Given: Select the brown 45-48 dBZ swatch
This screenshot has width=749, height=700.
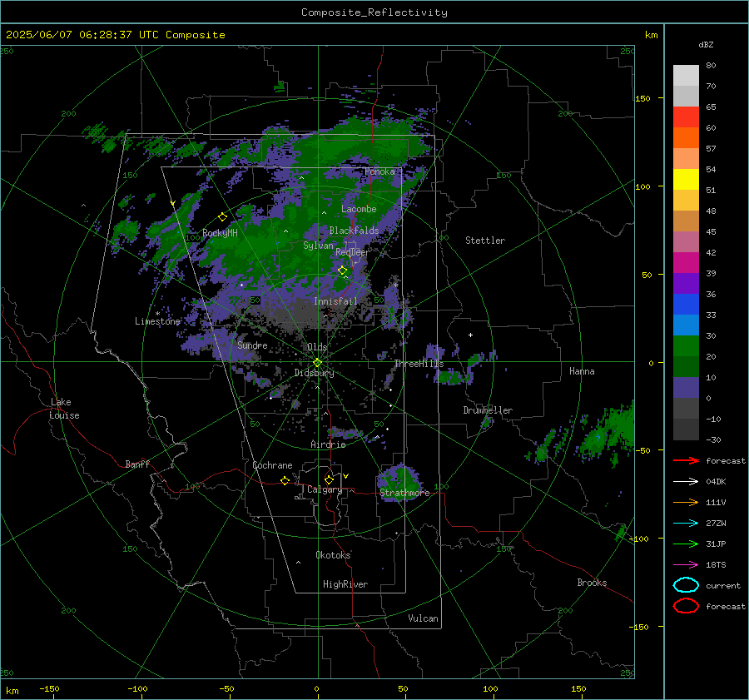Looking at the screenshot, I should click(686, 221).
